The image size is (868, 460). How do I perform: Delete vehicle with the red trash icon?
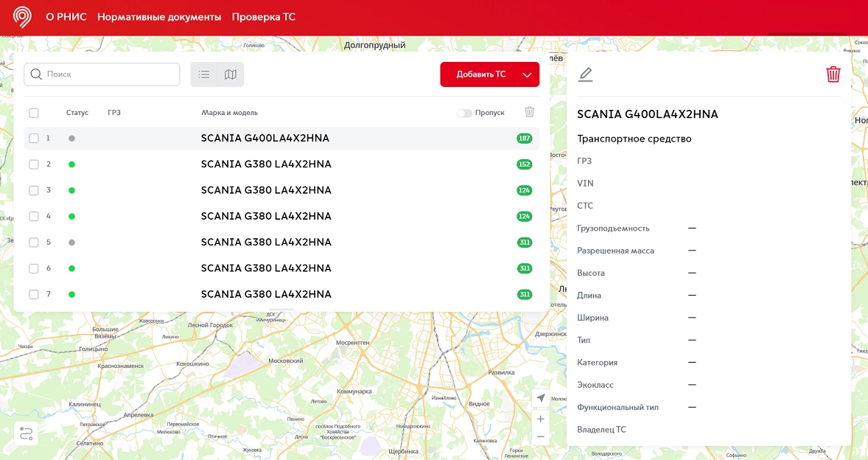tap(833, 74)
